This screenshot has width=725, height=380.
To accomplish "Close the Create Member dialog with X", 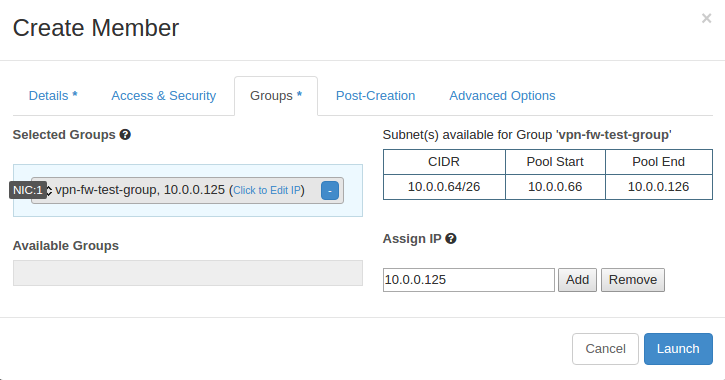I will [706, 18].
